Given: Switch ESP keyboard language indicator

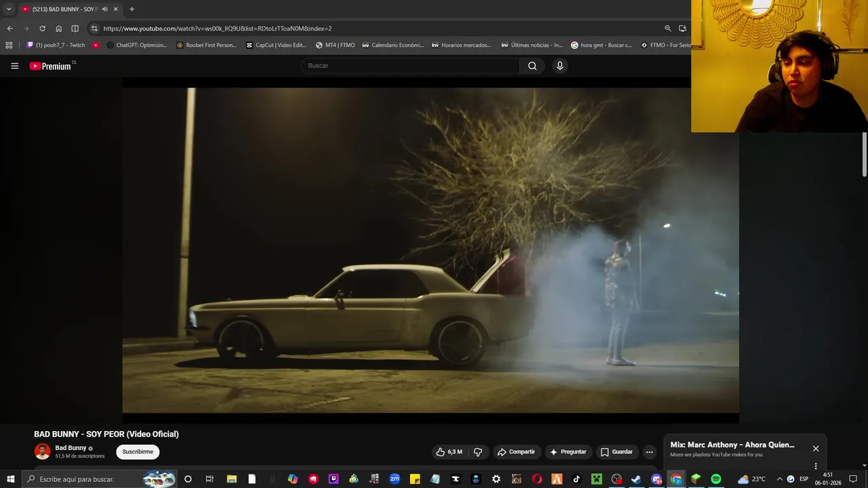Looking at the screenshot, I should point(804,479).
